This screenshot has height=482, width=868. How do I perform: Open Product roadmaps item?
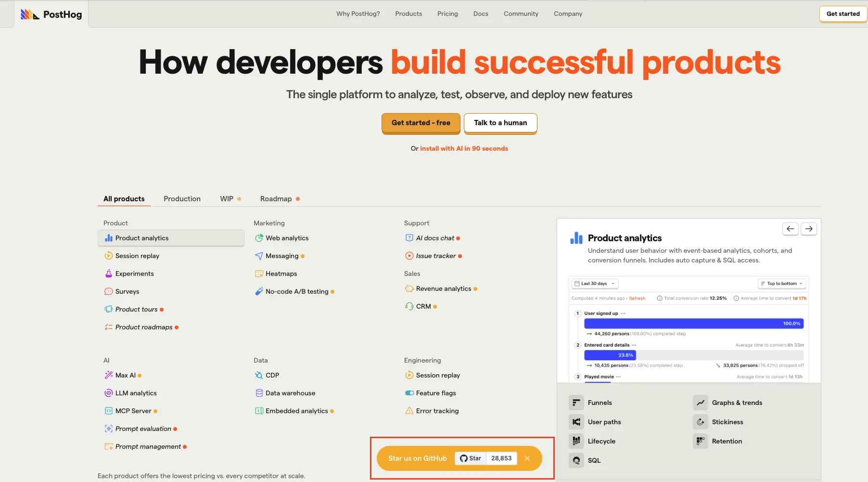click(x=141, y=327)
